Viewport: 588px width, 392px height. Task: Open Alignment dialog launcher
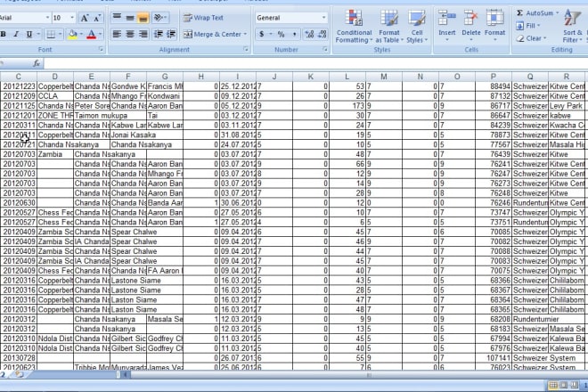[x=246, y=49]
